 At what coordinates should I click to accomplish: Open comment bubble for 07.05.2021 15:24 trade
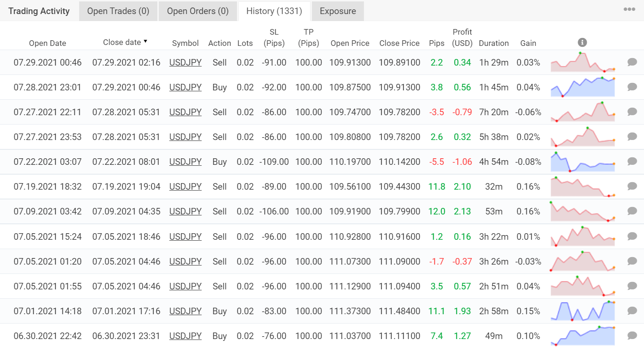pyautogui.click(x=632, y=236)
